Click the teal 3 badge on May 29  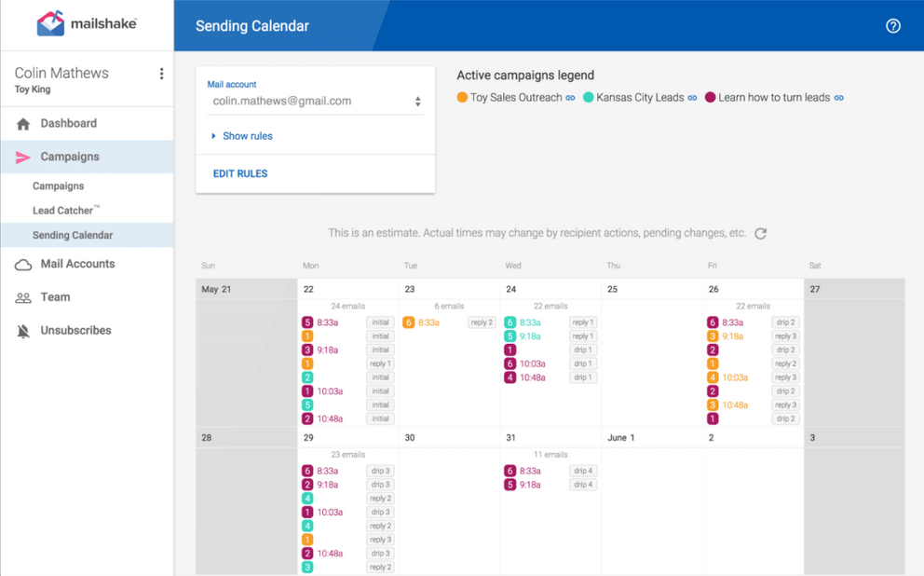(x=307, y=568)
